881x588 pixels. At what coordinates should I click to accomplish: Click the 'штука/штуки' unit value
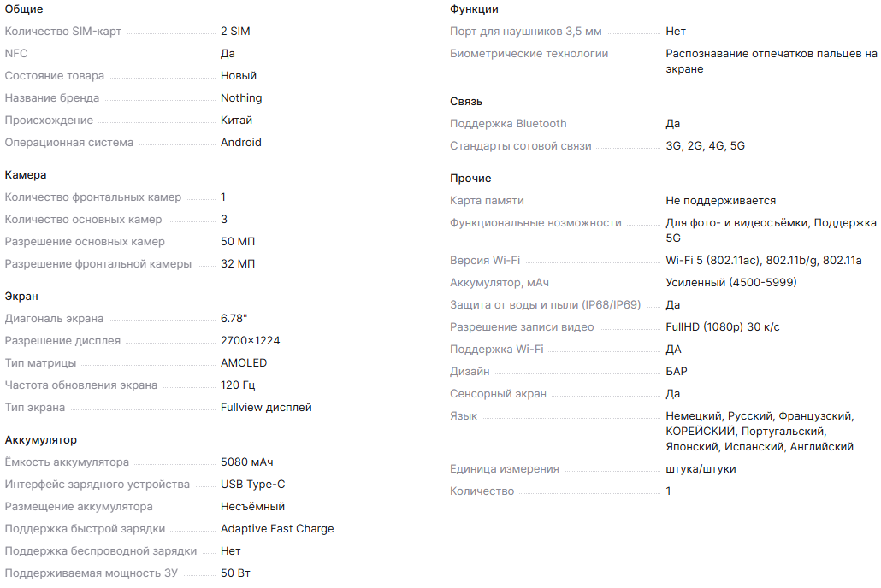pos(701,469)
